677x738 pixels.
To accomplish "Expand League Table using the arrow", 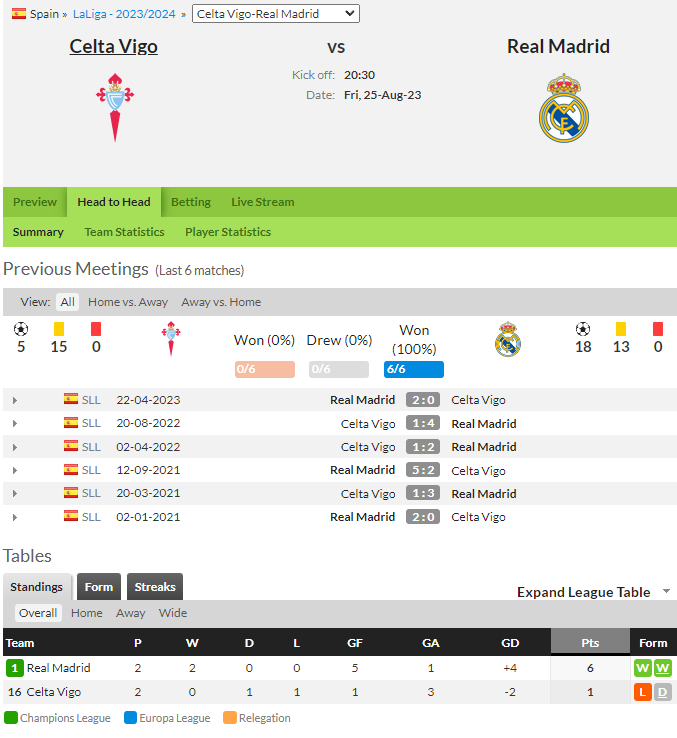I will click(666, 591).
